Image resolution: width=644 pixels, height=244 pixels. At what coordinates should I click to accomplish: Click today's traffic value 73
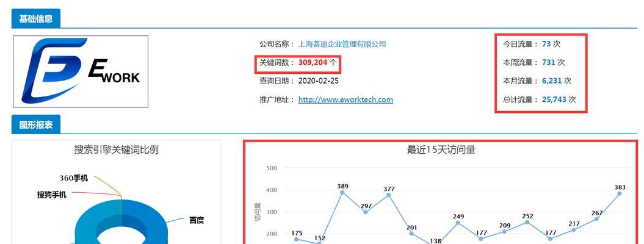click(x=546, y=44)
